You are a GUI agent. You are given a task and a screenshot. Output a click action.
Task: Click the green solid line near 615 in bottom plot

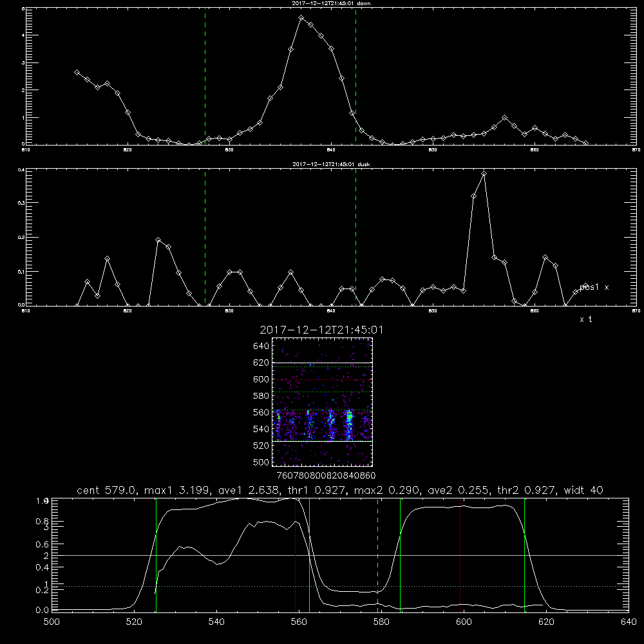click(524, 554)
